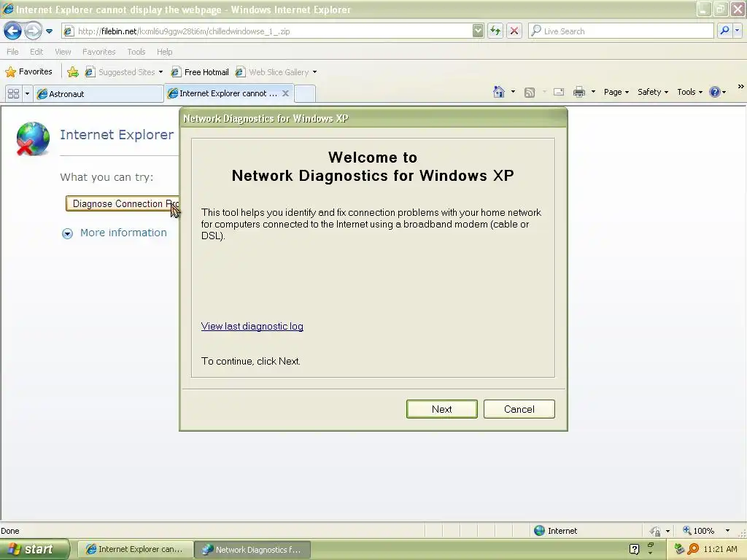Open a new blank tab

coord(305,94)
